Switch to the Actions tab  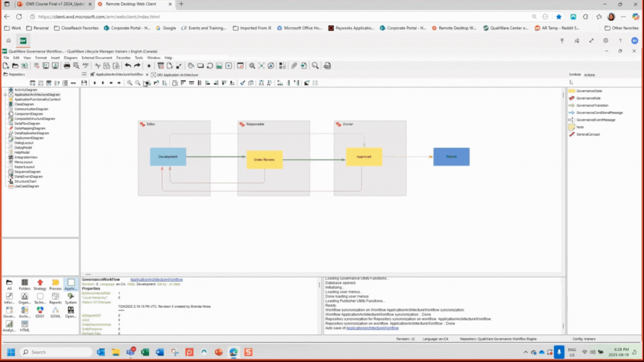tap(589, 75)
